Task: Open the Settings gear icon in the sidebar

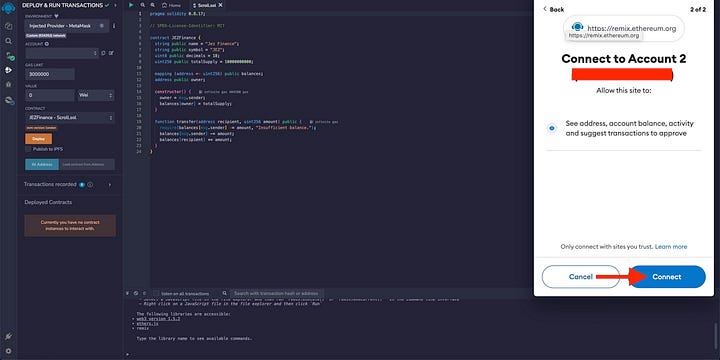Action: tap(8, 351)
